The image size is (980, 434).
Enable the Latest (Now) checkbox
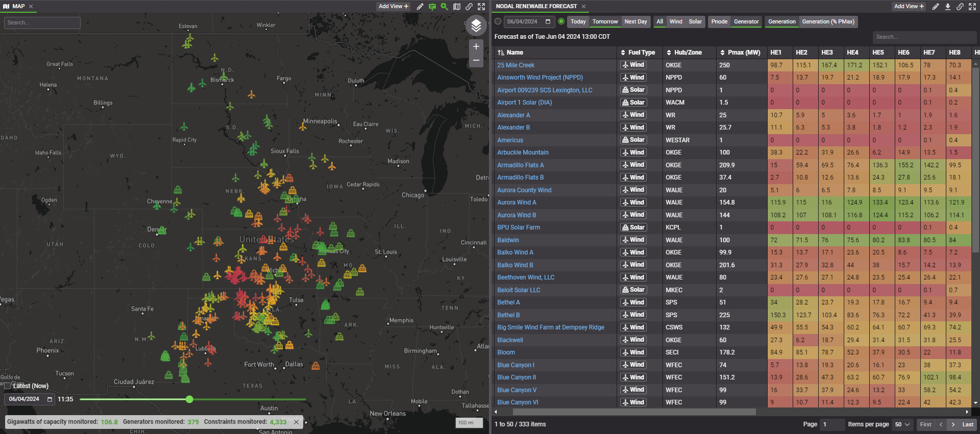point(8,386)
